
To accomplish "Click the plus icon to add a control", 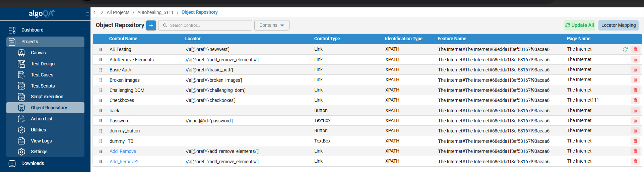I will point(151,25).
